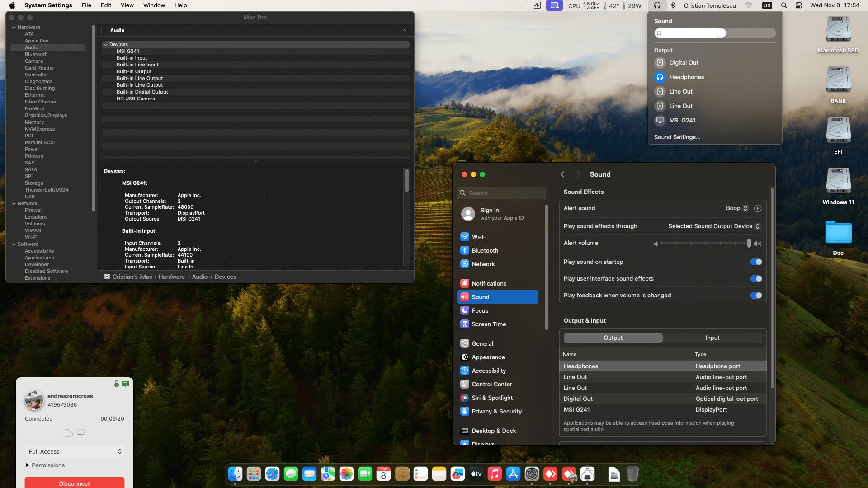Select Line Out audio line-out port first row
Viewport: 868px width, 488px height.
(663, 377)
